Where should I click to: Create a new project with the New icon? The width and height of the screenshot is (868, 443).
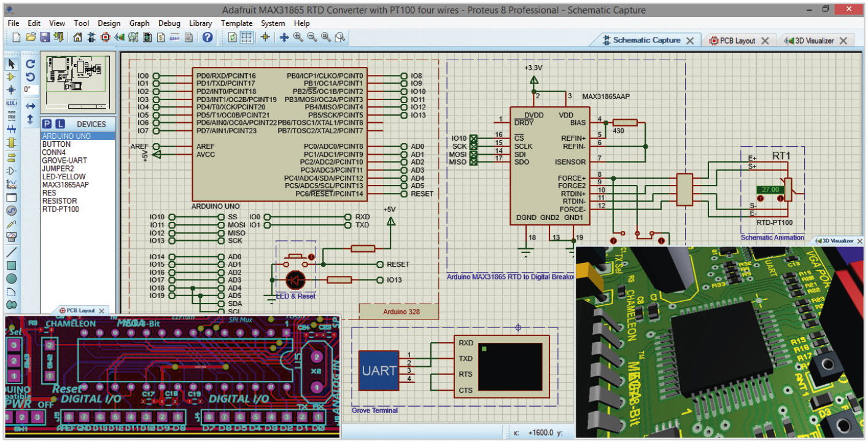point(17,37)
